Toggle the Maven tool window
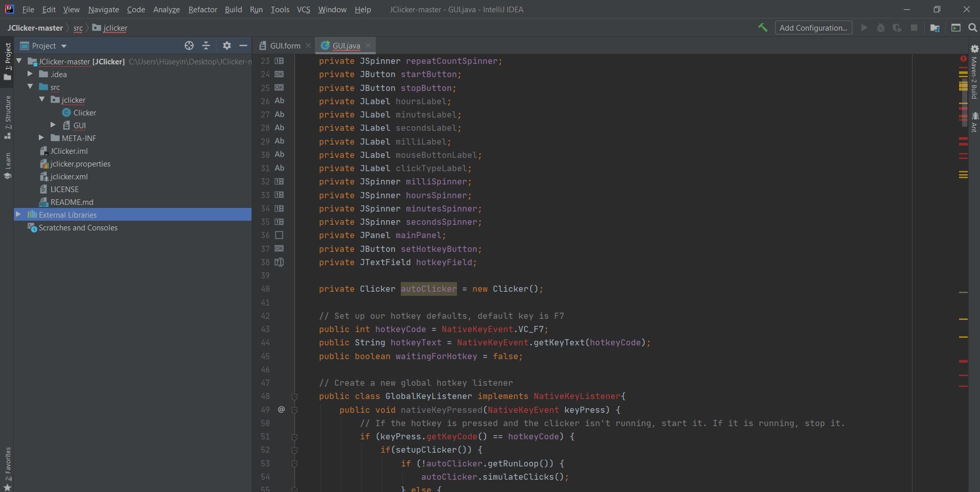 pos(974,72)
